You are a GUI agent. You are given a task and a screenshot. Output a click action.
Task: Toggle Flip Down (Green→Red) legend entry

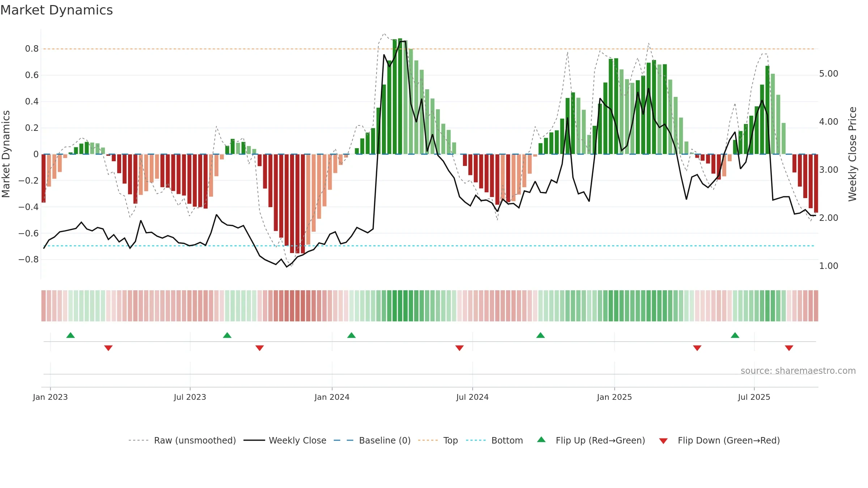click(x=719, y=440)
